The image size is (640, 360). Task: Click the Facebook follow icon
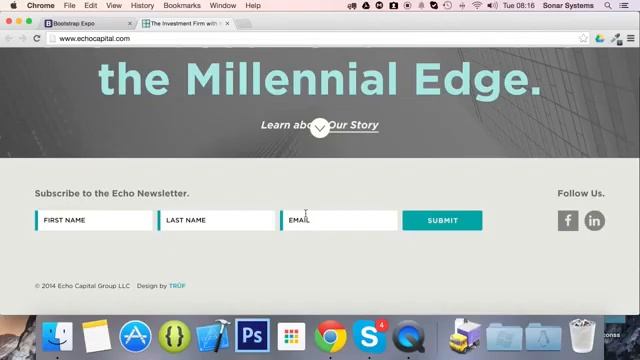568,221
